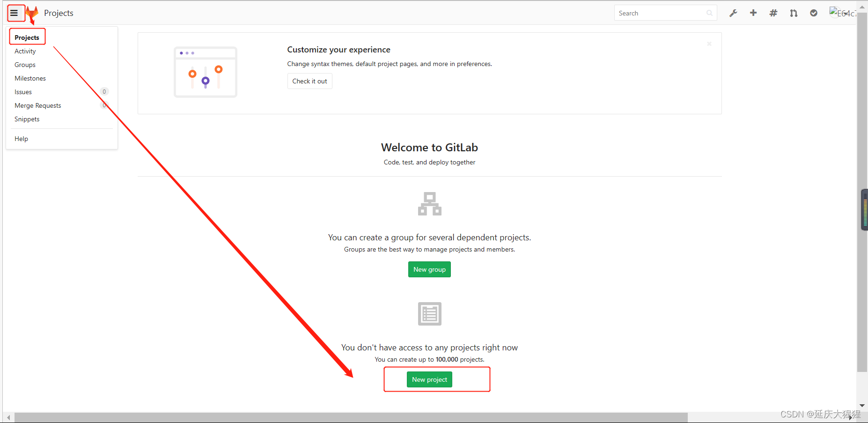The image size is (868, 423).
Task: Focus the Search input field
Action: click(x=665, y=13)
